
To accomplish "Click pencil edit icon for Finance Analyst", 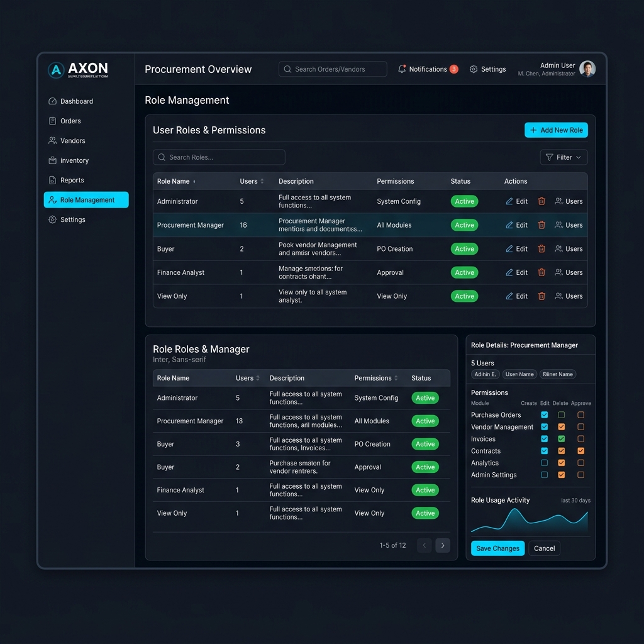I will (x=509, y=272).
